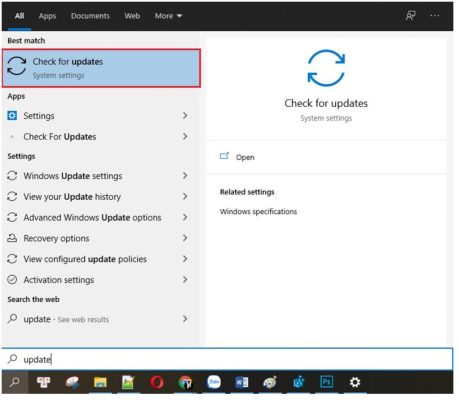Click the Settings app gear icon

pyautogui.click(x=12, y=115)
